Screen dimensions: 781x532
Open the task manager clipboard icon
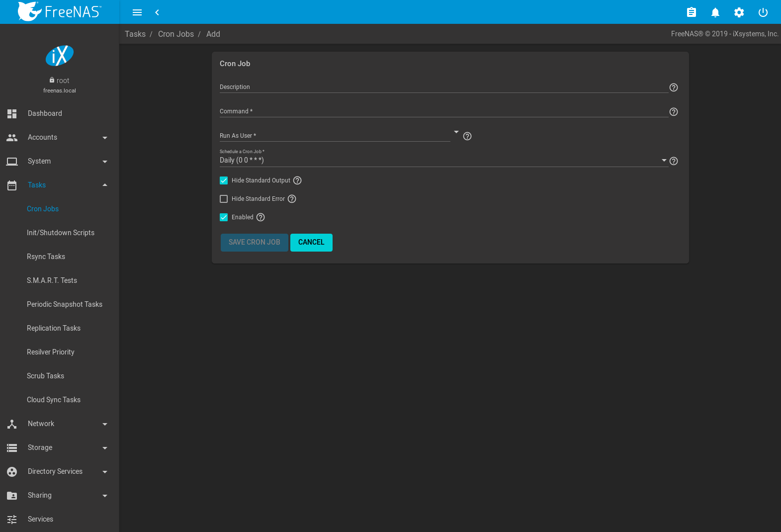click(x=692, y=12)
